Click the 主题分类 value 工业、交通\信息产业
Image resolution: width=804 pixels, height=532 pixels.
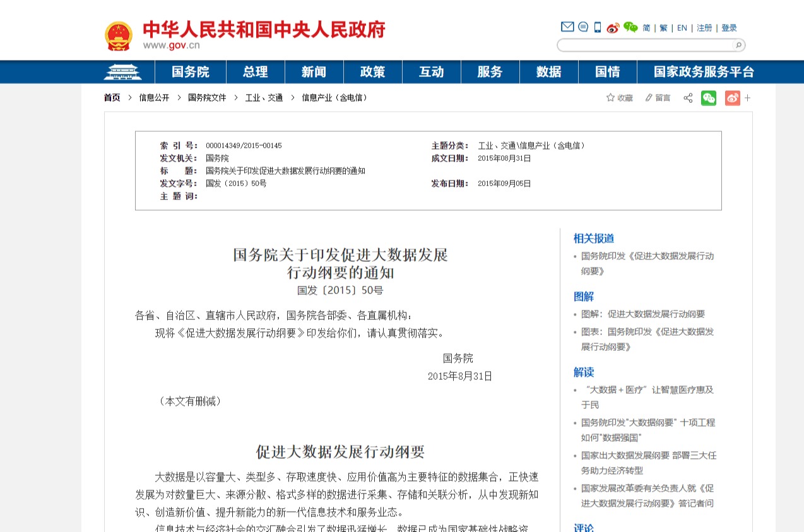(533, 146)
